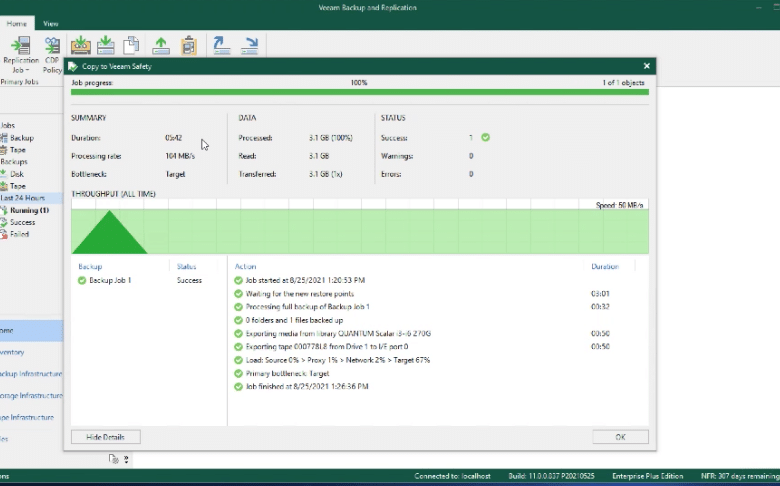Image resolution: width=780 pixels, height=486 pixels.
Task: Open the Replication Job ribbon button
Action: 20,55
